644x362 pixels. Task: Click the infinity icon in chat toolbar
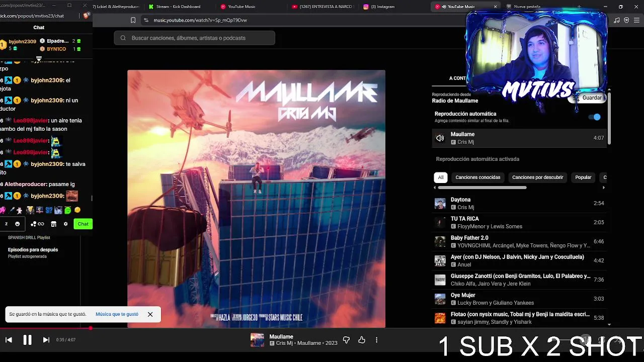pyautogui.click(x=41, y=224)
